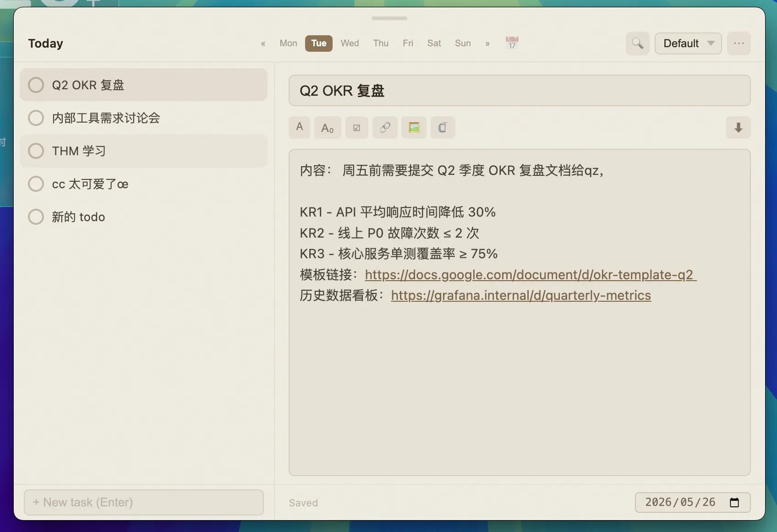Mark 内部工具需求讨论会 as complete
777x532 pixels.
36,118
